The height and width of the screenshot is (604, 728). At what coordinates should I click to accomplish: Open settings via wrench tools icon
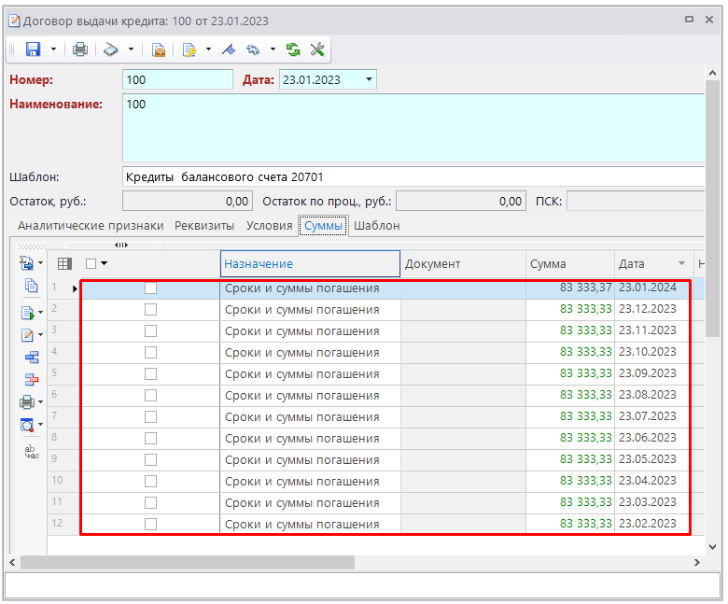coord(317,49)
